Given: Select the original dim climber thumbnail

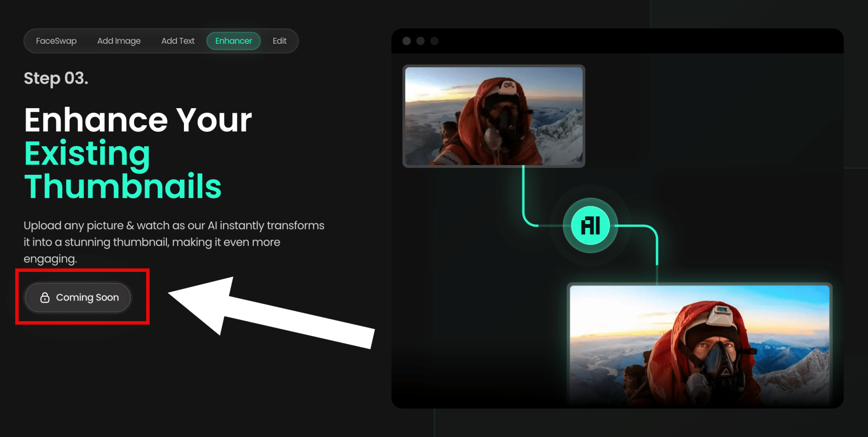Looking at the screenshot, I should (x=494, y=116).
